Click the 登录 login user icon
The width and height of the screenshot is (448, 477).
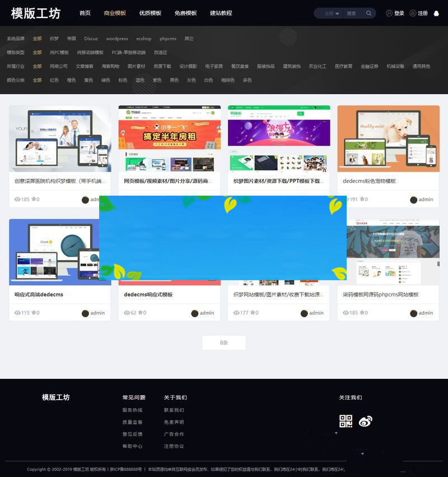click(389, 13)
